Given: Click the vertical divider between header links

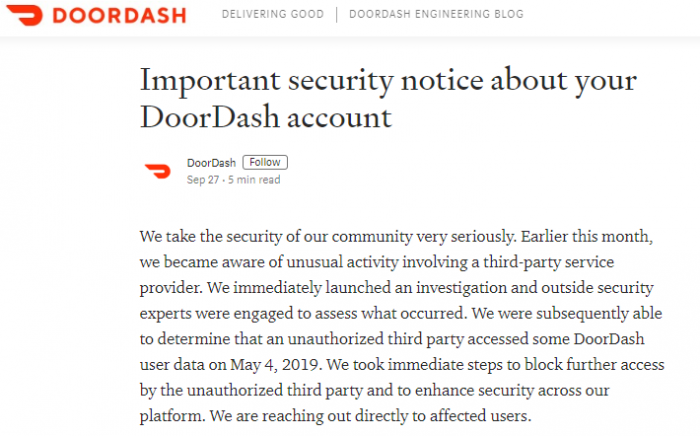Looking at the screenshot, I should 337,15.
